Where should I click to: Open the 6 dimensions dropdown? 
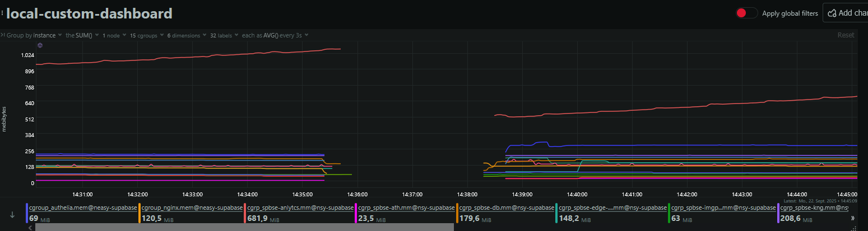(187, 35)
